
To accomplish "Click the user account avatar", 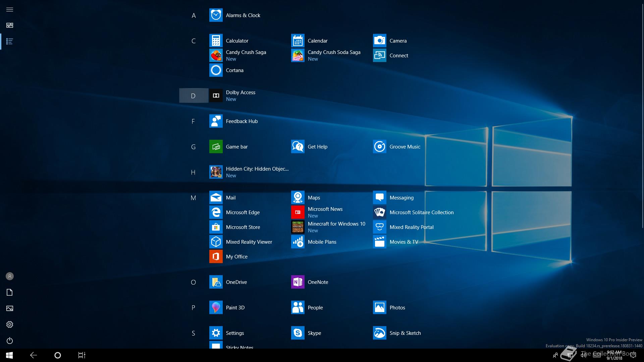I will [x=10, y=276].
